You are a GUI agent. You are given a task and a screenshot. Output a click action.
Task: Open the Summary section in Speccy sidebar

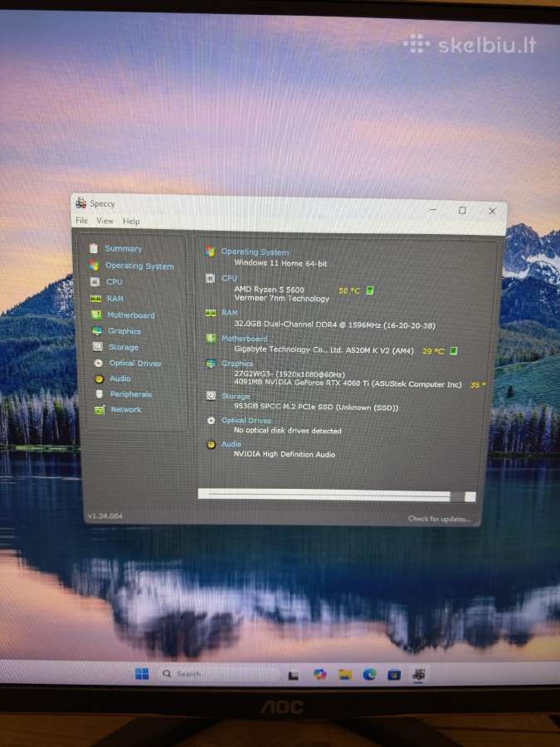click(x=124, y=249)
